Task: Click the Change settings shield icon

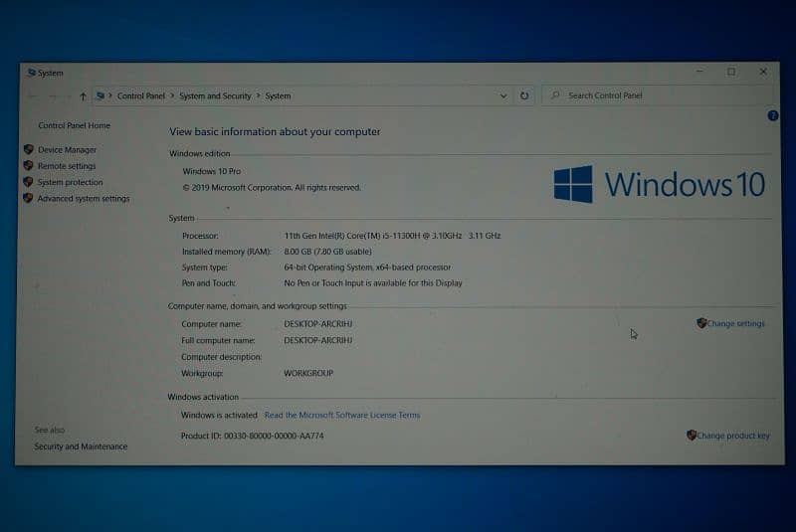Action: click(701, 323)
